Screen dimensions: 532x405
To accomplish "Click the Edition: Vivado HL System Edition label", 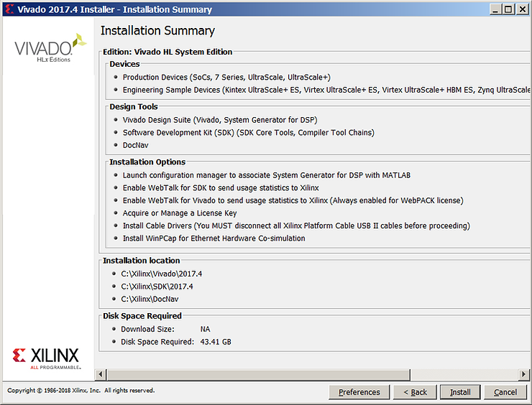I will pos(168,52).
